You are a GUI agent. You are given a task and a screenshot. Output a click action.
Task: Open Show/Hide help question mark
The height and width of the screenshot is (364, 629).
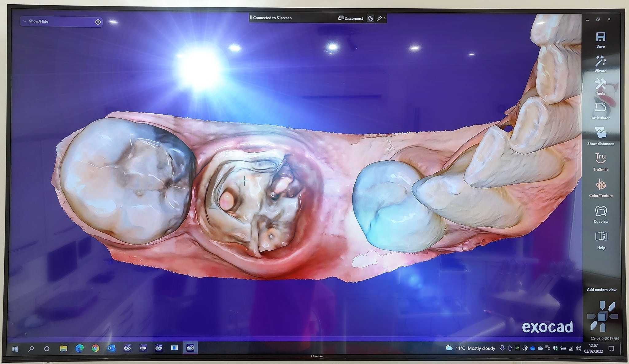tap(98, 22)
